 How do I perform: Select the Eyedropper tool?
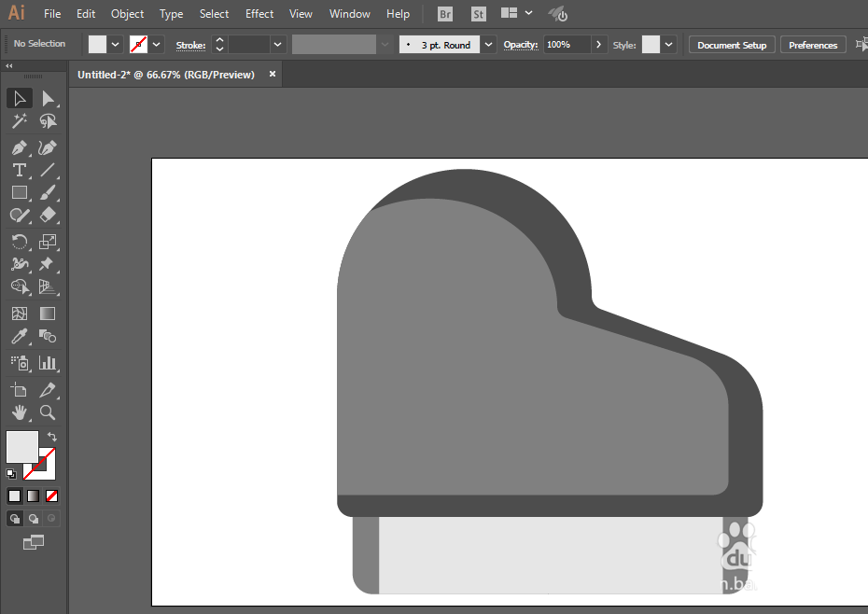coord(19,336)
